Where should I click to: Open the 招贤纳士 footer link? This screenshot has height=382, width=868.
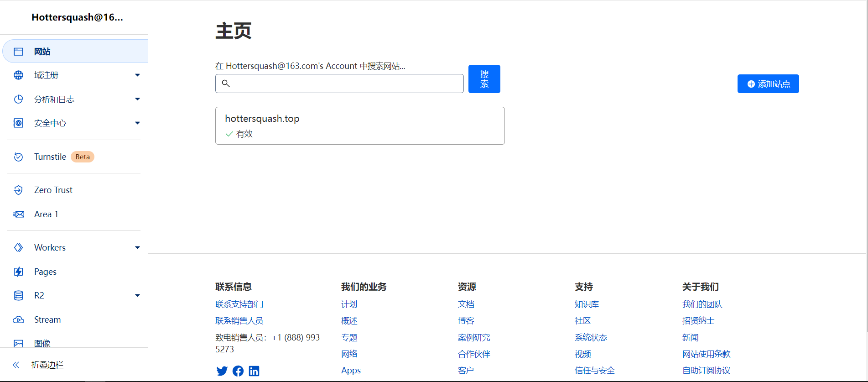[698, 321]
